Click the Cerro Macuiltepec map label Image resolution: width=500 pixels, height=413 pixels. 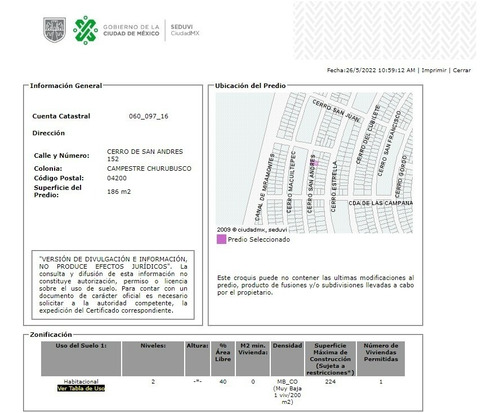tap(291, 182)
